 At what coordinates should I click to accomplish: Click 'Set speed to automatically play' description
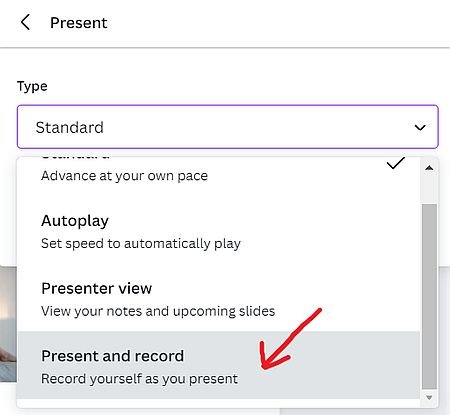(x=141, y=244)
